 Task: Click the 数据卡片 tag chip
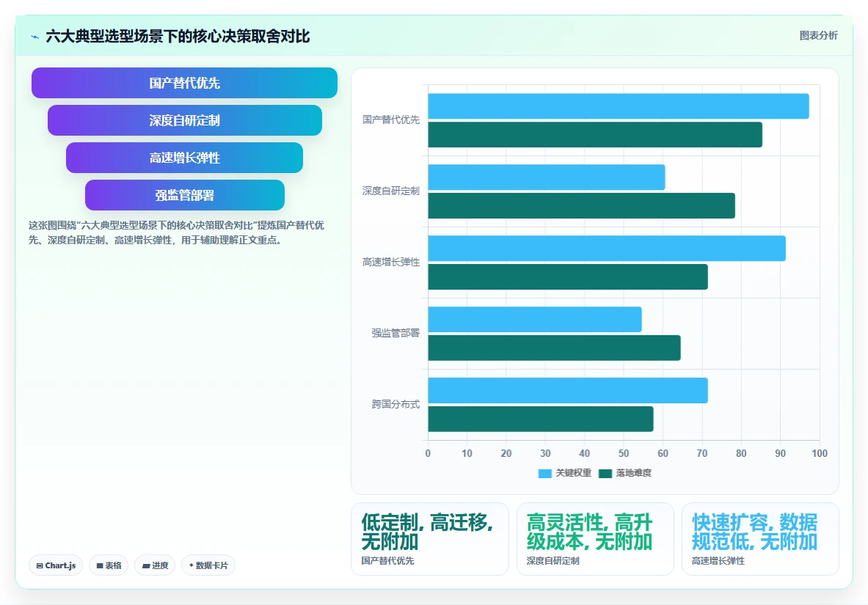(208, 565)
